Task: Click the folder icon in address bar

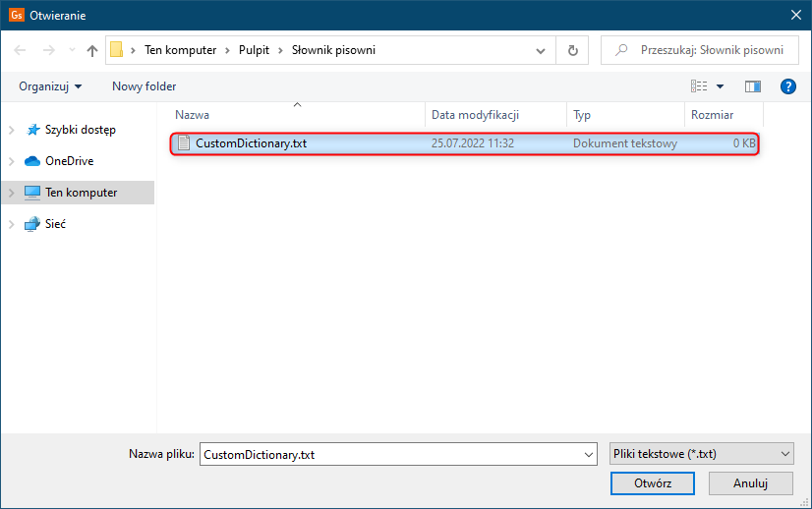Action: (x=117, y=50)
